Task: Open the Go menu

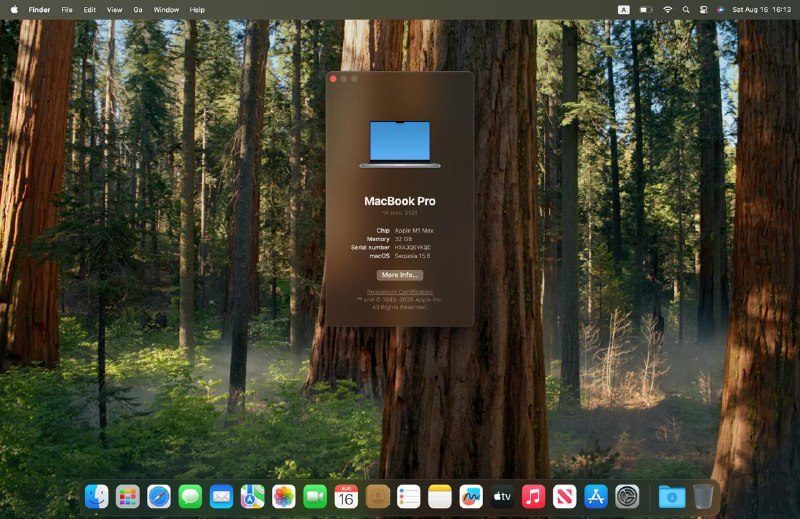Action: (x=138, y=9)
